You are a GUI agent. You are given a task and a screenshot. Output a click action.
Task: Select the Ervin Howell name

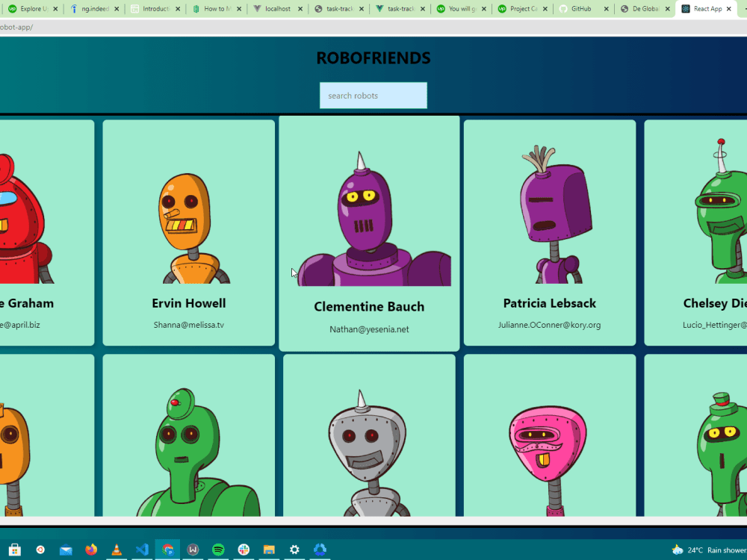coord(189,303)
